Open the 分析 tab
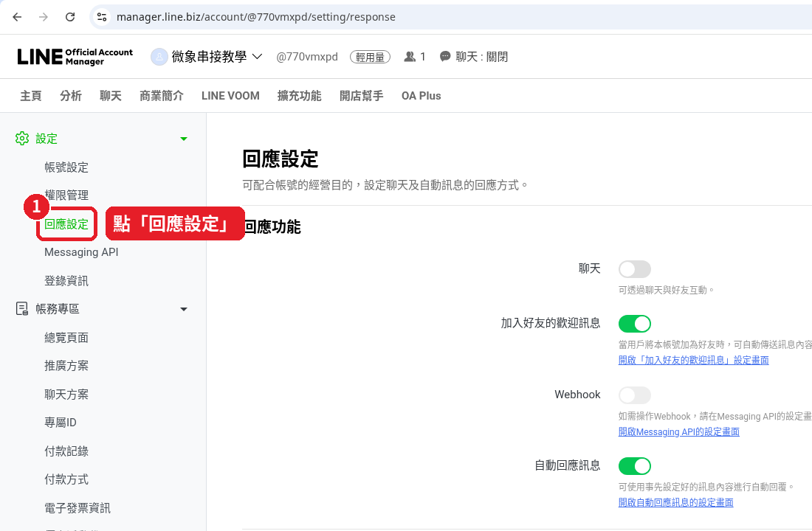This screenshot has height=531, width=812. click(x=70, y=96)
